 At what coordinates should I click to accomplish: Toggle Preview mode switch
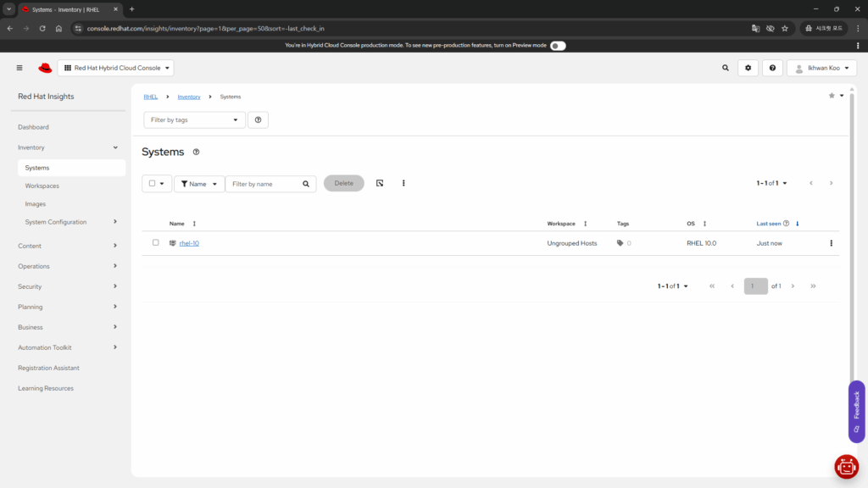[x=557, y=46]
